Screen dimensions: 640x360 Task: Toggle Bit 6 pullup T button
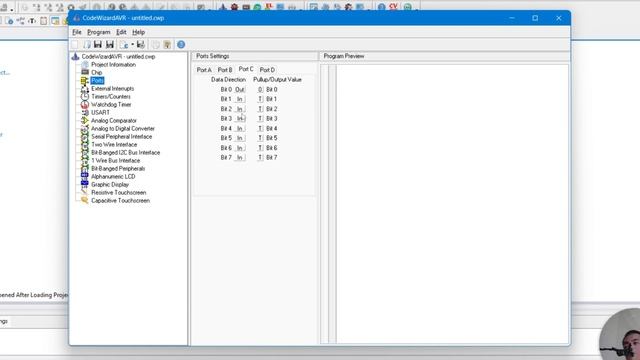260,148
